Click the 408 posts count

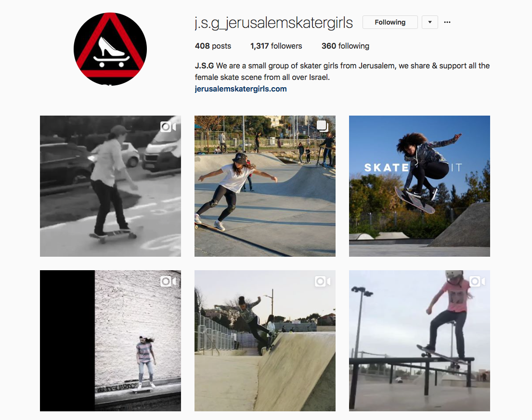(213, 46)
